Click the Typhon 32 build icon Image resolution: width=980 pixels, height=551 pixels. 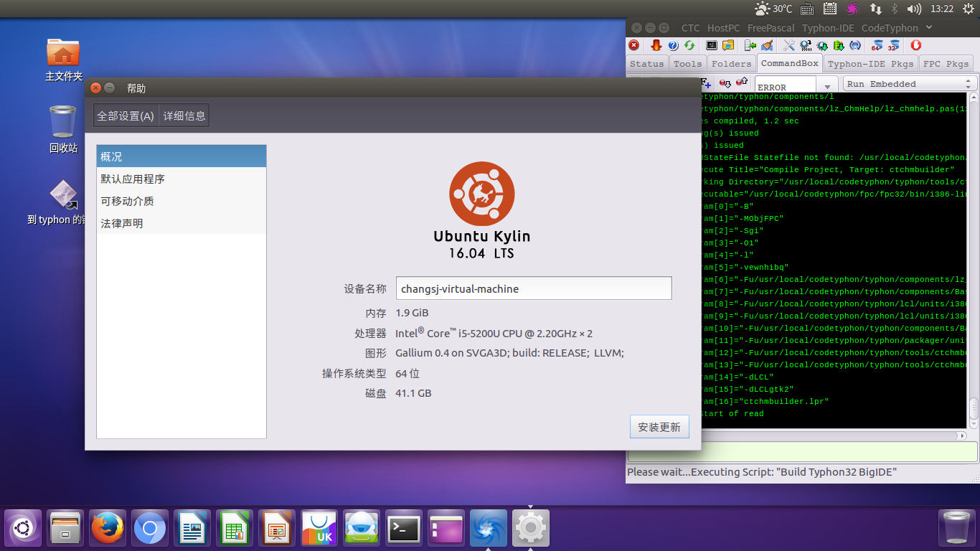(x=893, y=45)
